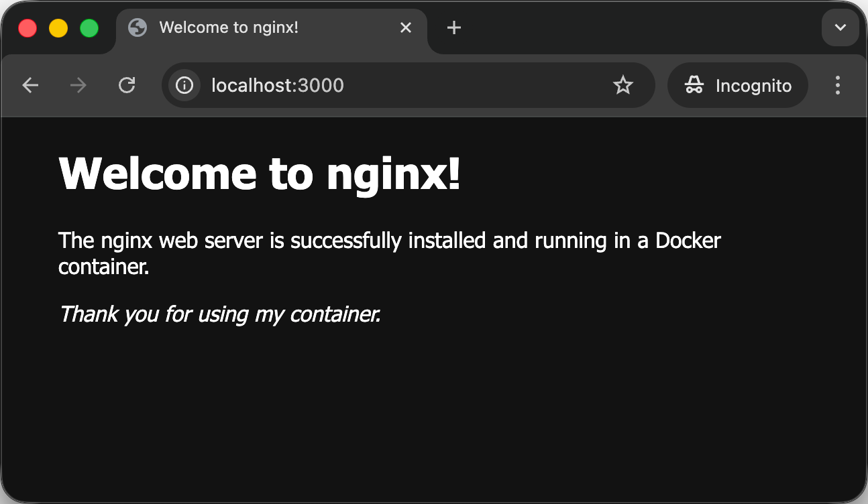Click the globe favicon on the tab
Image resolution: width=868 pixels, height=504 pixels.
coord(138,27)
